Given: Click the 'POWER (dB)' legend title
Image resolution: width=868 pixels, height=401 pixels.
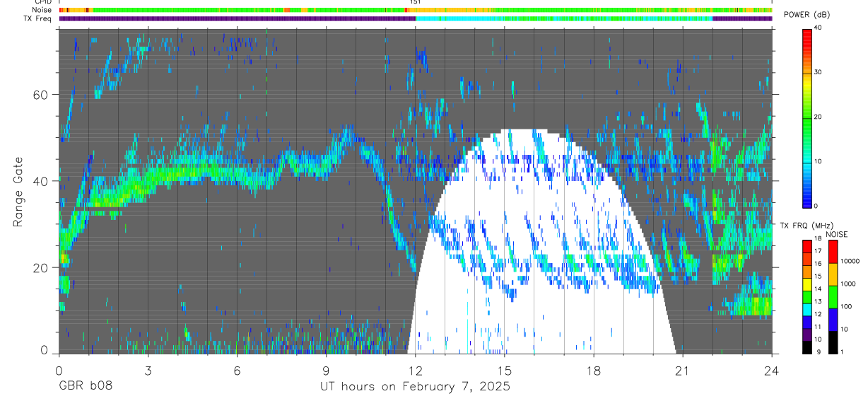Looking at the screenshot, I should (807, 15).
